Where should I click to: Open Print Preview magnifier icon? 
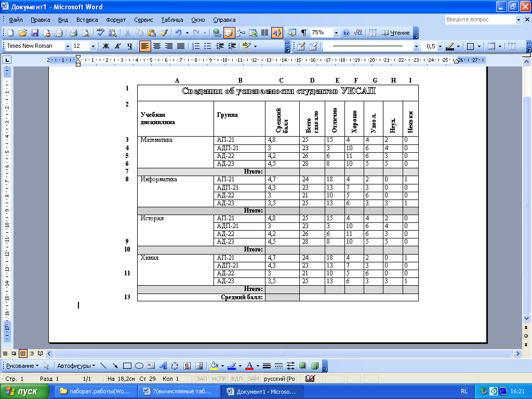[x=86, y=33]
